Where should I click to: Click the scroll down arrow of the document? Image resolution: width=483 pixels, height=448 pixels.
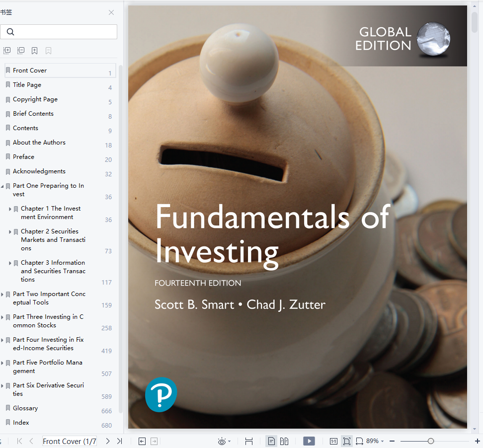pyautogui.click(x=475, y=429)
